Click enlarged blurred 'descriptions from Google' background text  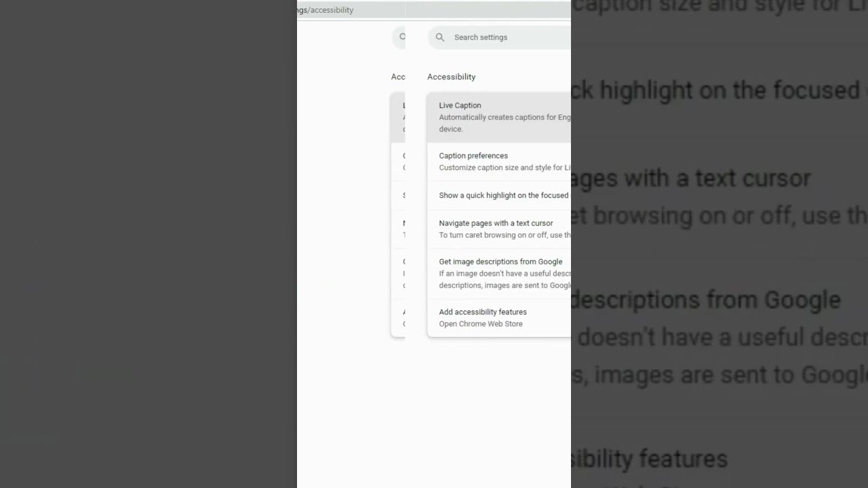706,300
